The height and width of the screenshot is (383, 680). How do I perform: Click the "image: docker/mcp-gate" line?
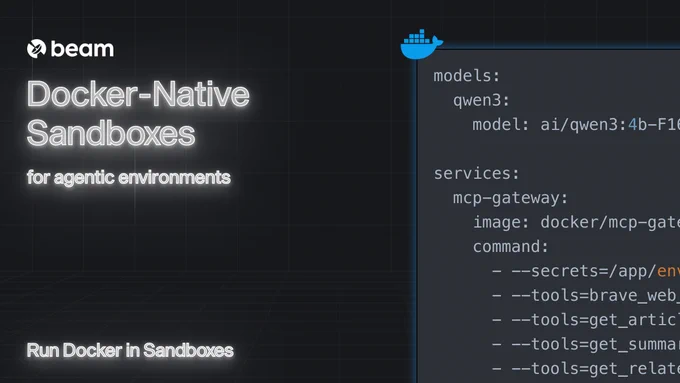point(576,223)
